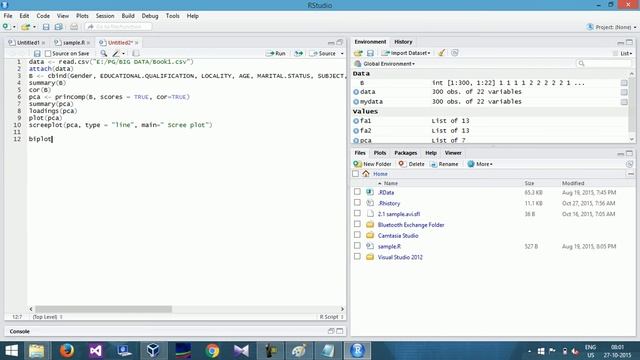The height and width of the screenshot is (360, 640).
Task: Expand the mydata data frame entry
Action: 356,102
